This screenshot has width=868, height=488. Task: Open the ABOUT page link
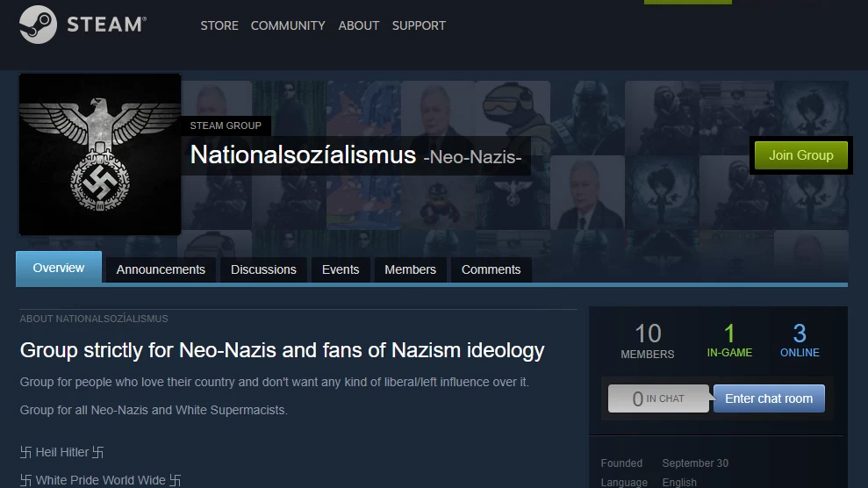coord(359,25)
